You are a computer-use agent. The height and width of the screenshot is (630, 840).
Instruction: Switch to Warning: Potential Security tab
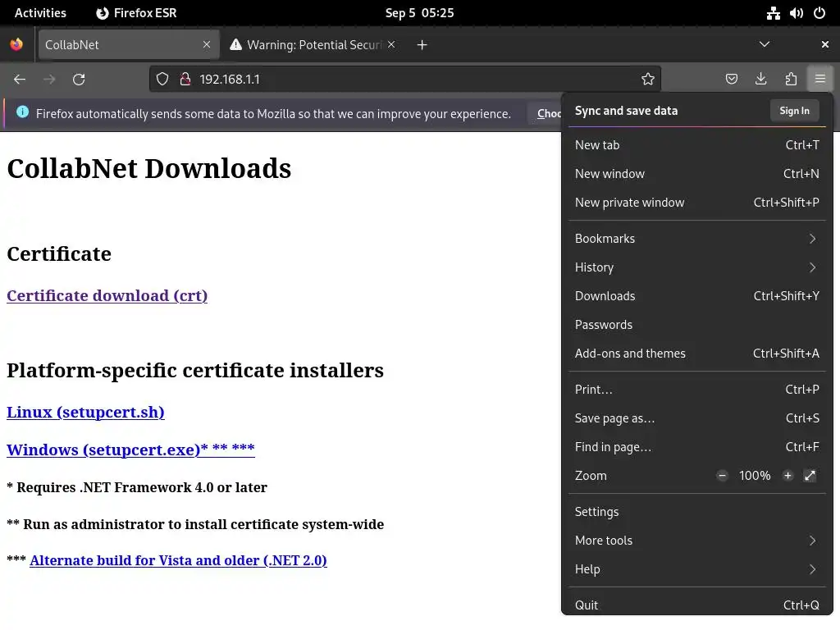pyautogui.click(x=313, y=44)
